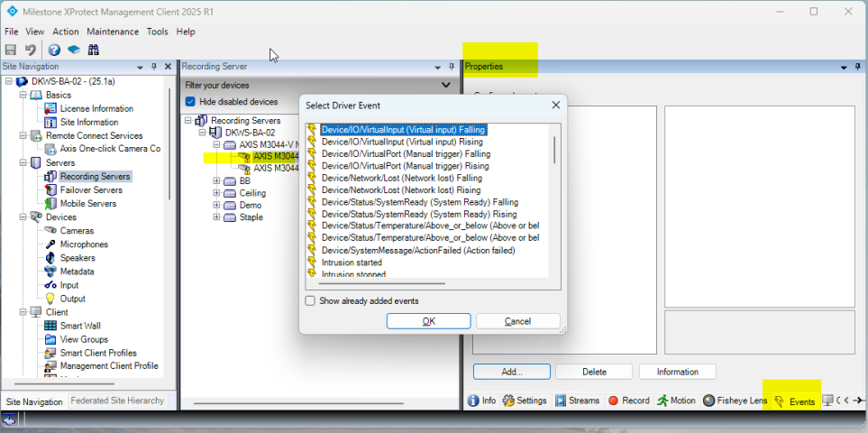This screenshot has height=433, width=868.
Task: Click OK in Select Driver Event dialog
Action: 428,321
